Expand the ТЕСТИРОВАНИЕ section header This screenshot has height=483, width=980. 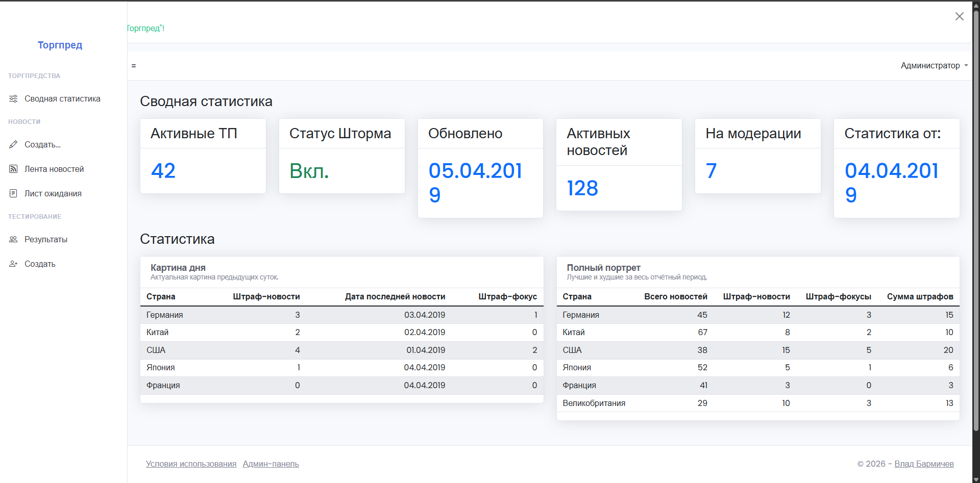point(34,216)
